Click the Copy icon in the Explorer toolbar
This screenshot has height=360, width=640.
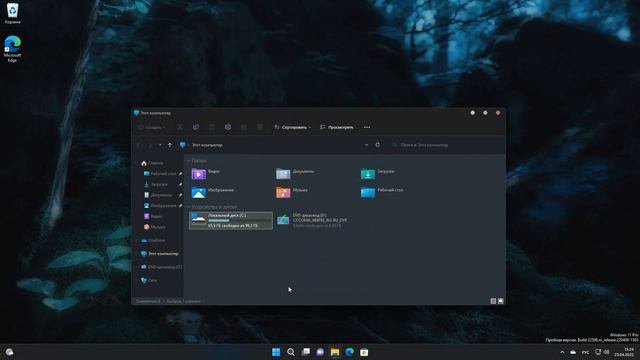pyautogui.click(x=196, y=127)
